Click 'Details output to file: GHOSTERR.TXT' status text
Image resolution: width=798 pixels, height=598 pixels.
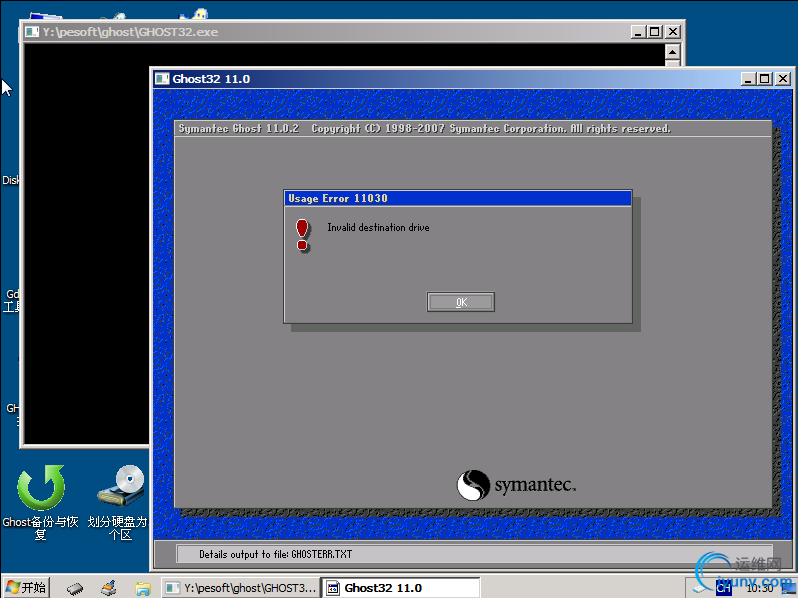[275, 554]
